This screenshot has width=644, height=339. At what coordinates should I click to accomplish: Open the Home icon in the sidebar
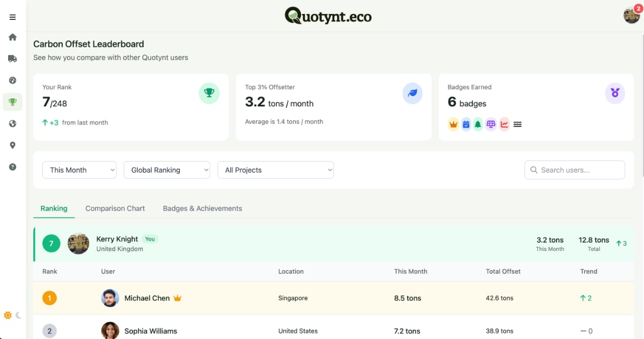tap(12, 37)
